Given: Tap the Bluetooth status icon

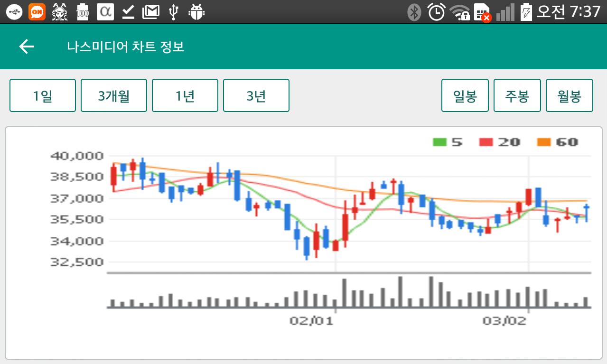Looking at the screenshot, I should click(414, 12).
